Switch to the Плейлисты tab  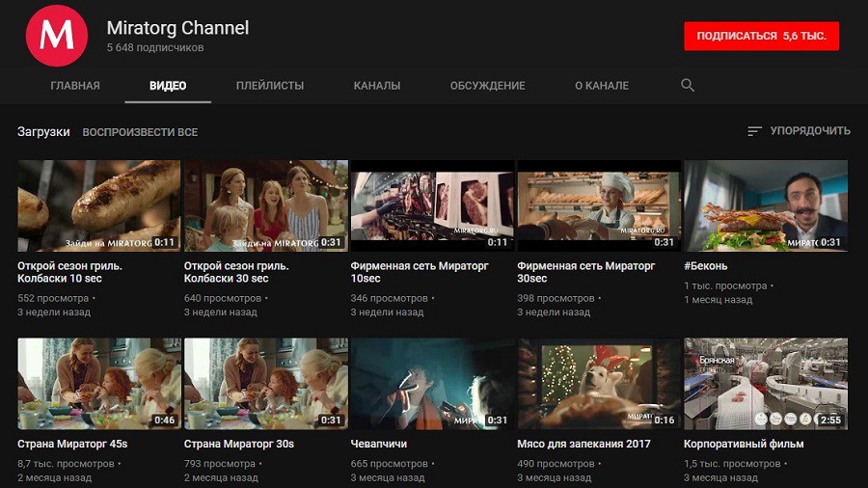click(x=270, y=86)
